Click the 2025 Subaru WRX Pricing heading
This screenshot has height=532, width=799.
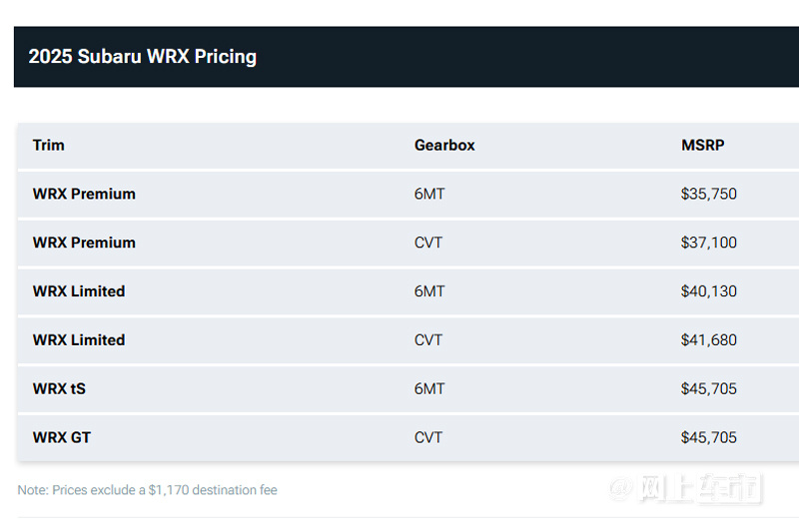tap(142, 57)
